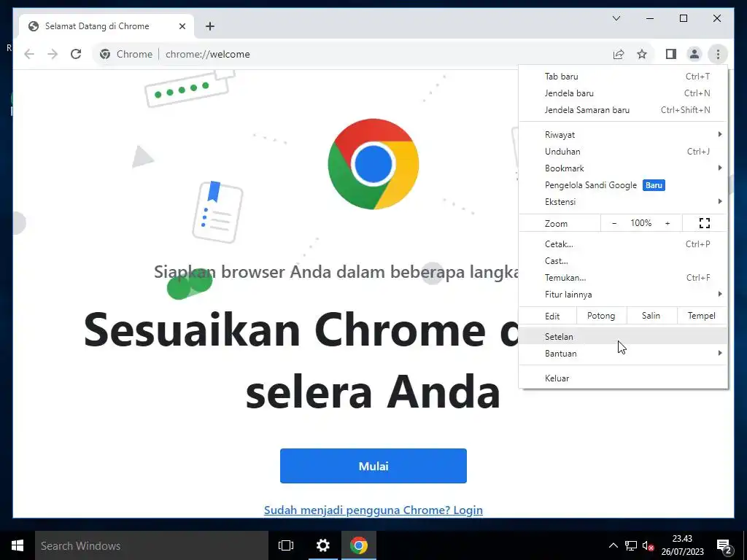Click Sudah menjadi pengguna Chrome? Login link

[x=373, y=510]
